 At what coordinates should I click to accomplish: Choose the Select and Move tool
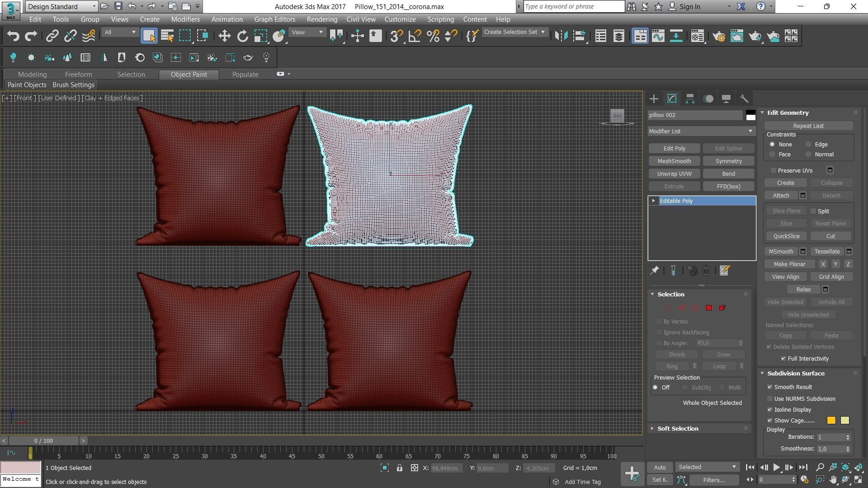point(224,36)
